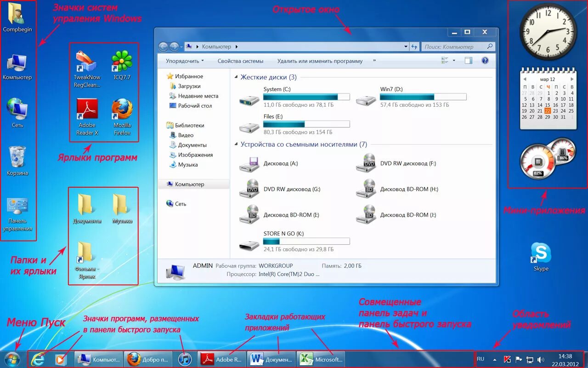
Task: Select the TweakNow RegCleaner shortcut
Action: pyautogui.click(x=87, y=69)
